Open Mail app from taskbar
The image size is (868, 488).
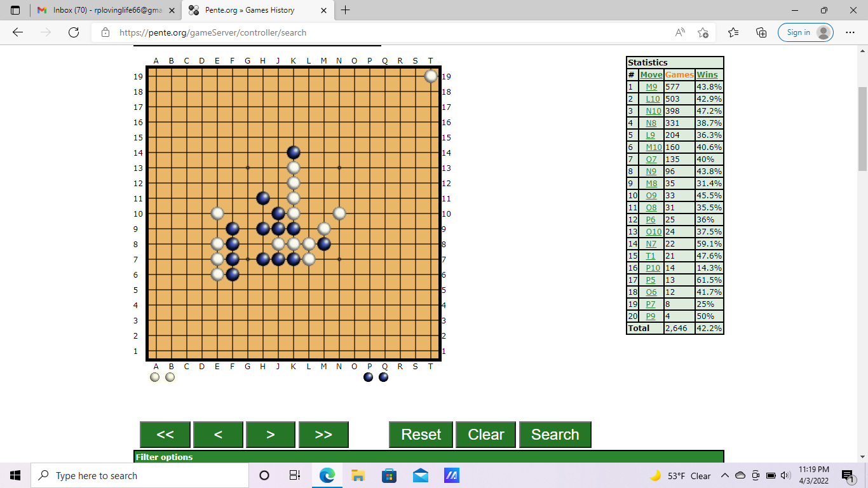point(420,475)
